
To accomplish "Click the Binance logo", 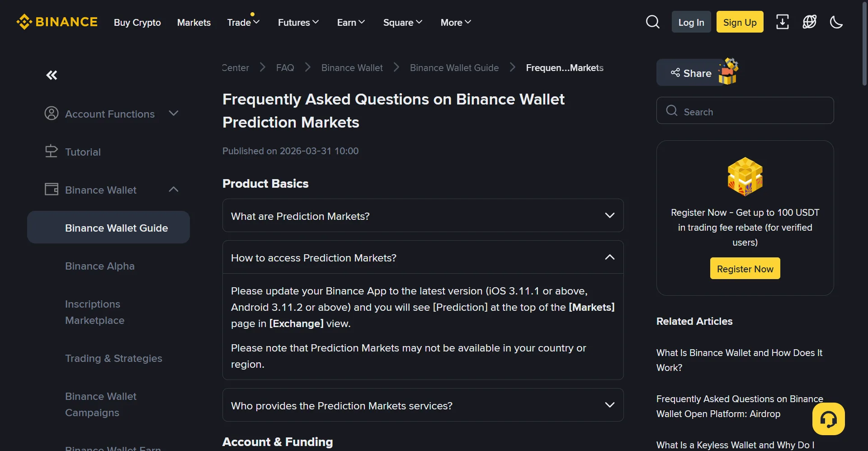I will 57,21.
